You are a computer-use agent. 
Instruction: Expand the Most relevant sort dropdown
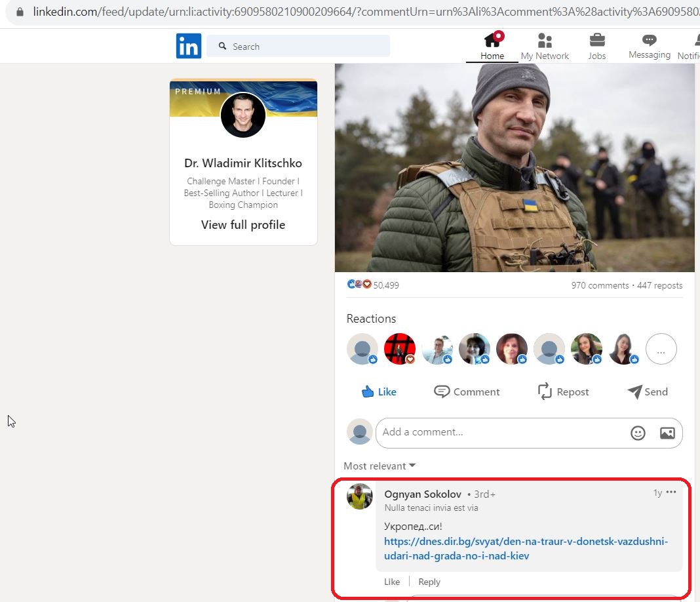pyautogui.click(x=379, y=466)
